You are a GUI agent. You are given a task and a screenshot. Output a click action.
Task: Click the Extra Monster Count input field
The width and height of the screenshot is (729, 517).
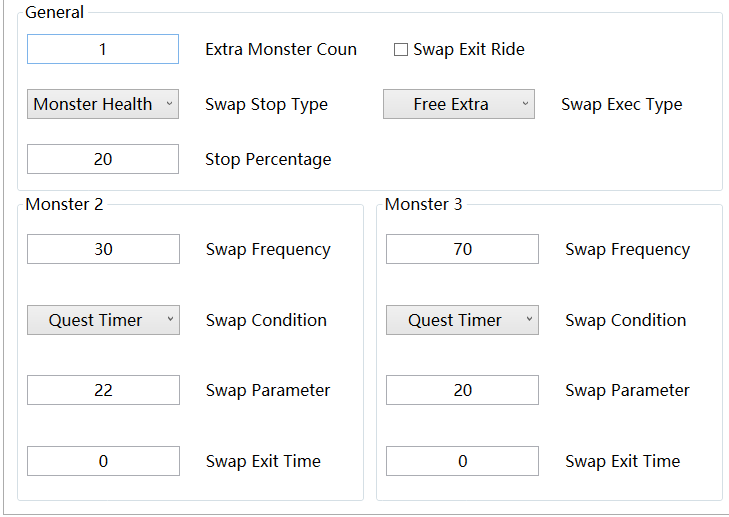[x=103, y=49]
